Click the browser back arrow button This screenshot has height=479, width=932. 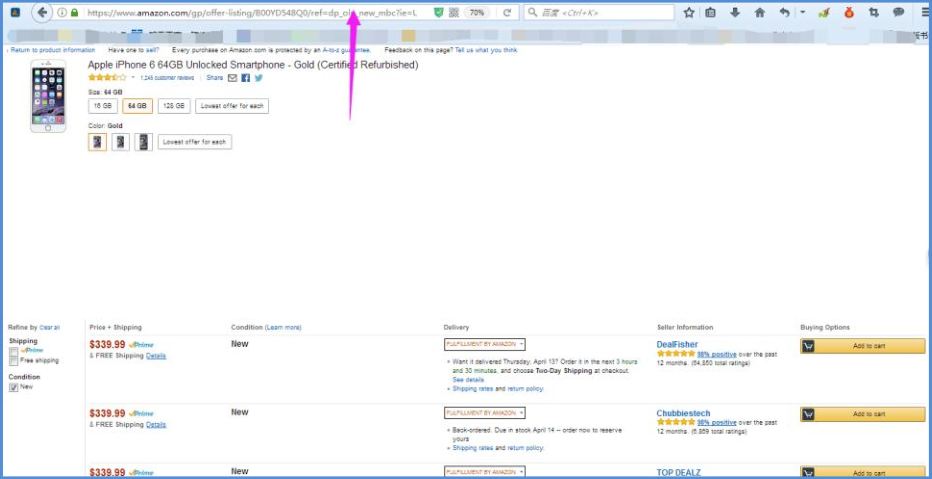42,13
